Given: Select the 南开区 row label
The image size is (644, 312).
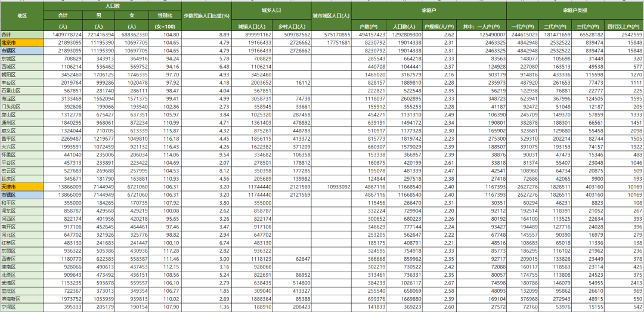Looking at the screenshot, I should (x=21, y=227).
